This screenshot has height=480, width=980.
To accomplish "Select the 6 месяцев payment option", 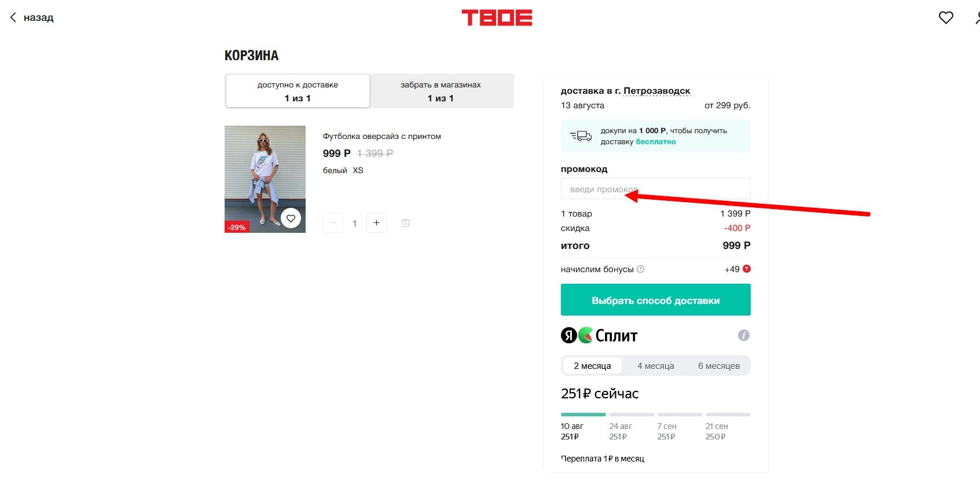I will tap(718, 365).
